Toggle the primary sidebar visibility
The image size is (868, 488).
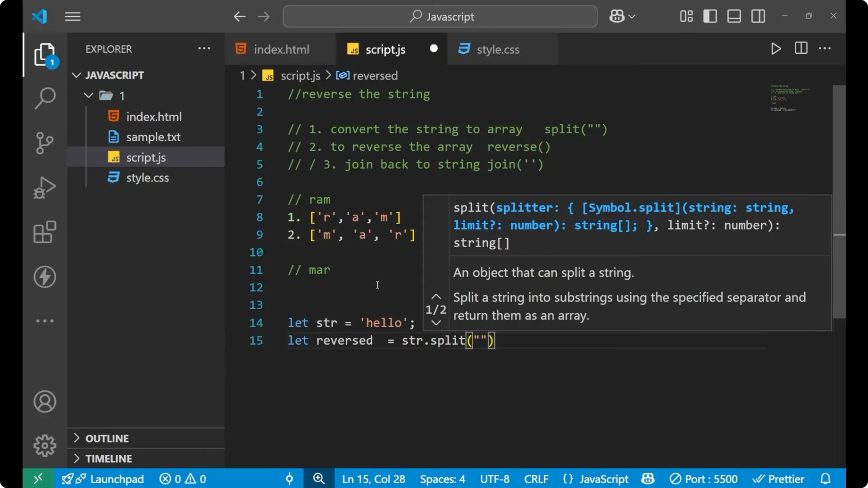coord(710,16)
